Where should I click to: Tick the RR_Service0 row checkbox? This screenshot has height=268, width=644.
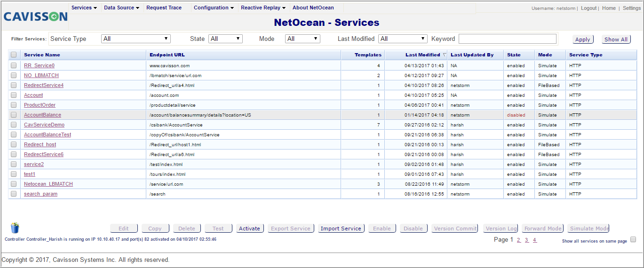tap(14, 65)
